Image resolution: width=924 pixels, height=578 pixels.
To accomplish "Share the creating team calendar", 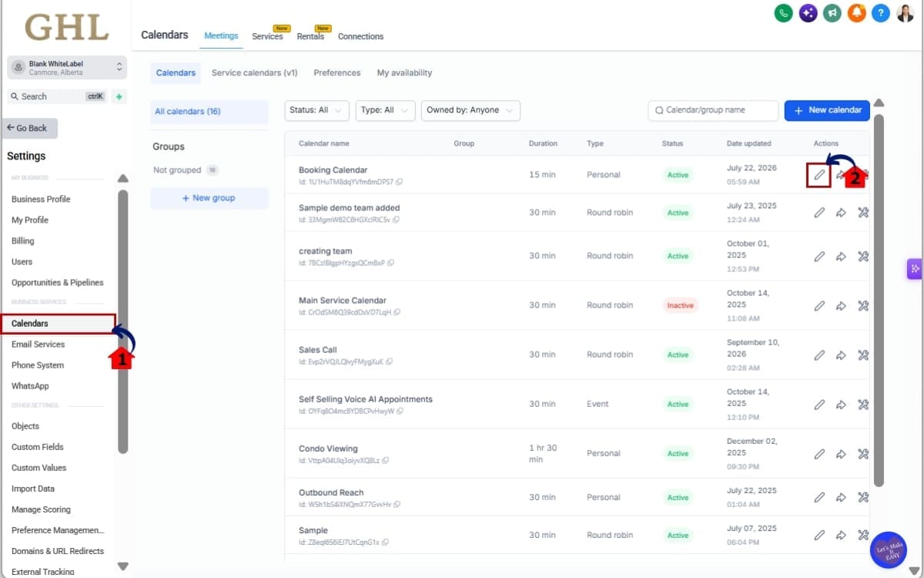I will point(841,256).
